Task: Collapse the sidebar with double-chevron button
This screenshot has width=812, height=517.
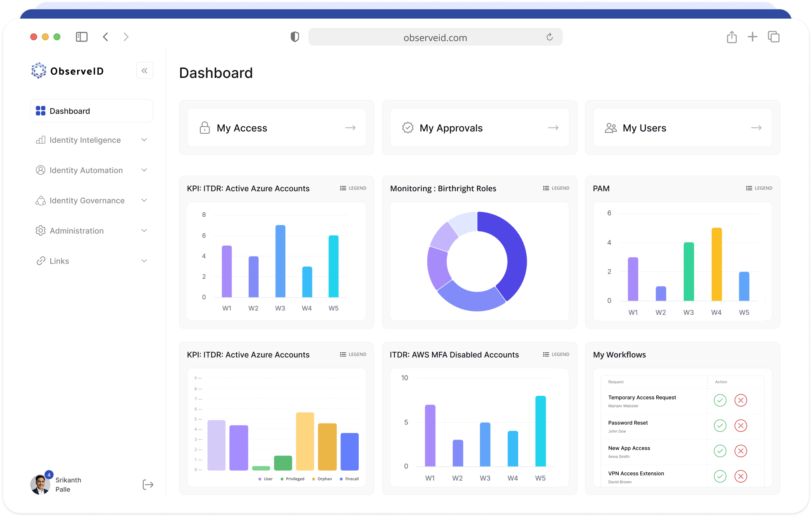Action: [145, 71]
